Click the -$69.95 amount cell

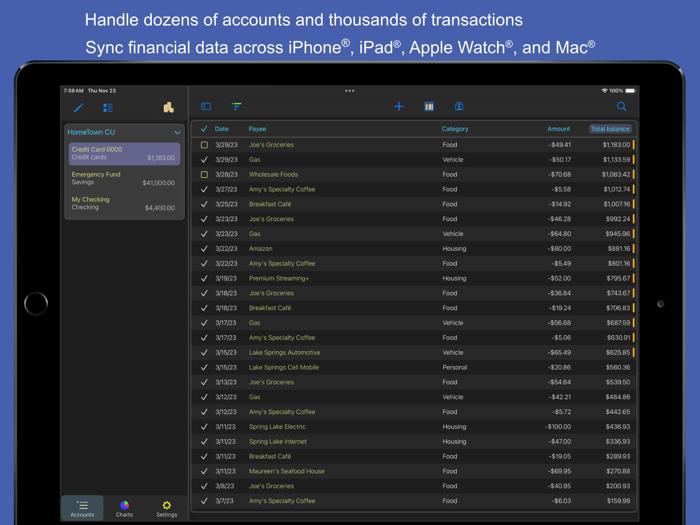(561, 471)
